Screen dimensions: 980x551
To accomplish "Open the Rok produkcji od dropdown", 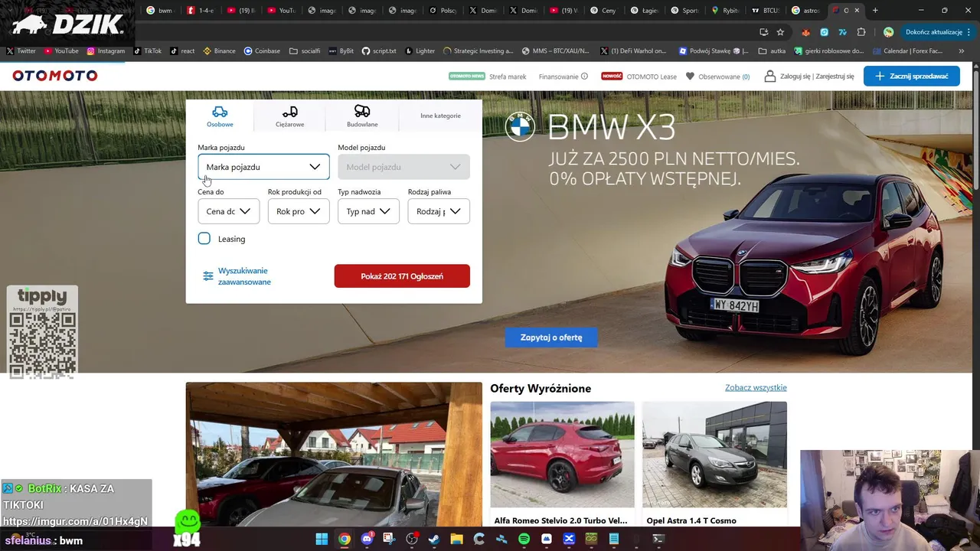I will (x=299, y=211).
